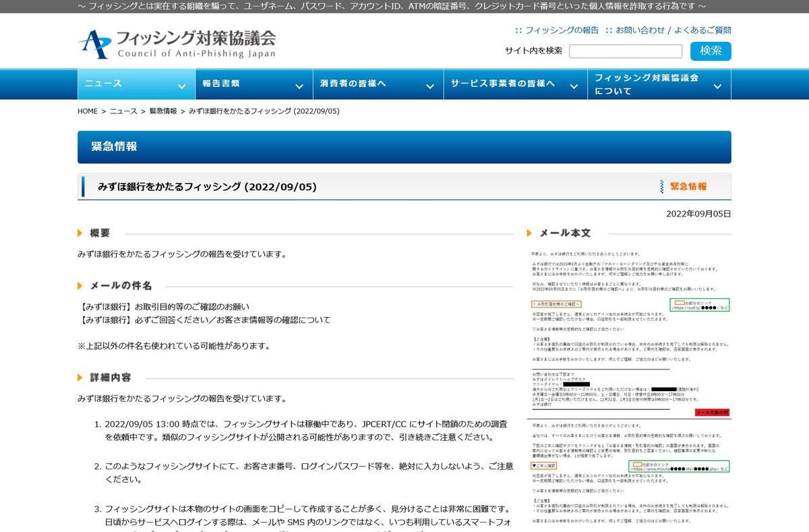Click note ※上記以外の件名も使われている可能性があります。
The width and height of the screenshot is (809, 532).
(174, 346)
